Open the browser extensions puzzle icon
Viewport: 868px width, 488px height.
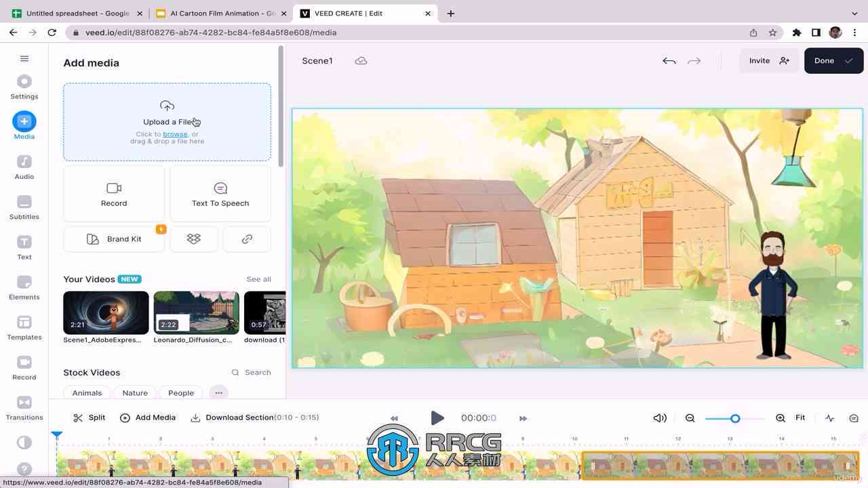pos(797,32)
